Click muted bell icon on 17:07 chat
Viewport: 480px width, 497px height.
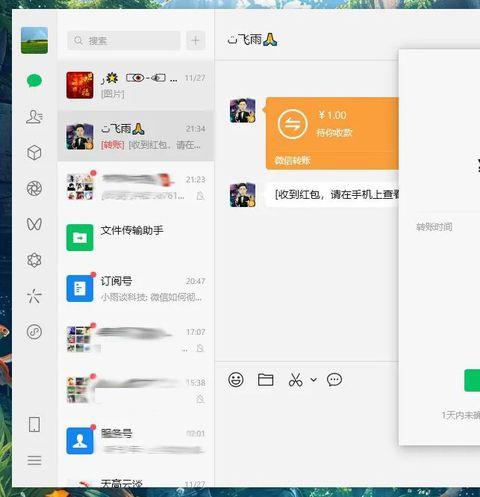tap(200, 348)
